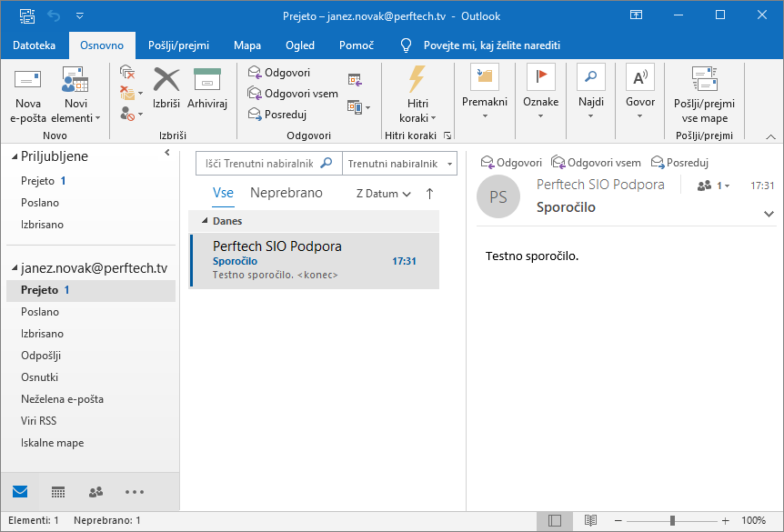The height and width of the screenshot is (532, 784).
Task: Open the Odpošlji folder
Action: click(x=41, y=356)
